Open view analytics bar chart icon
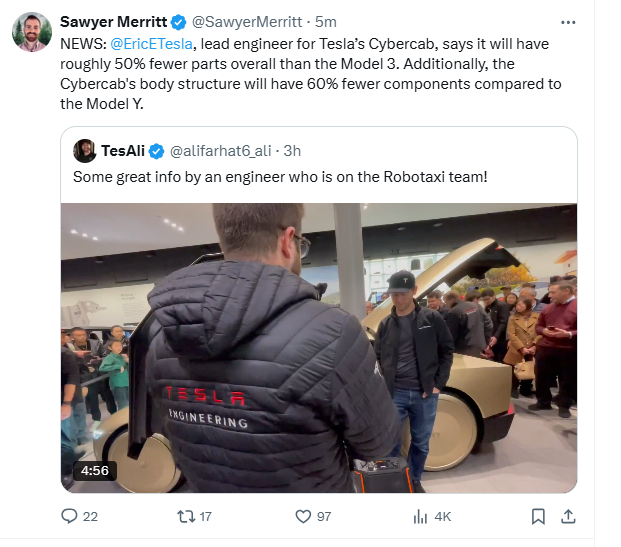Viewport: 621px width, 547px height. (420, 517)
